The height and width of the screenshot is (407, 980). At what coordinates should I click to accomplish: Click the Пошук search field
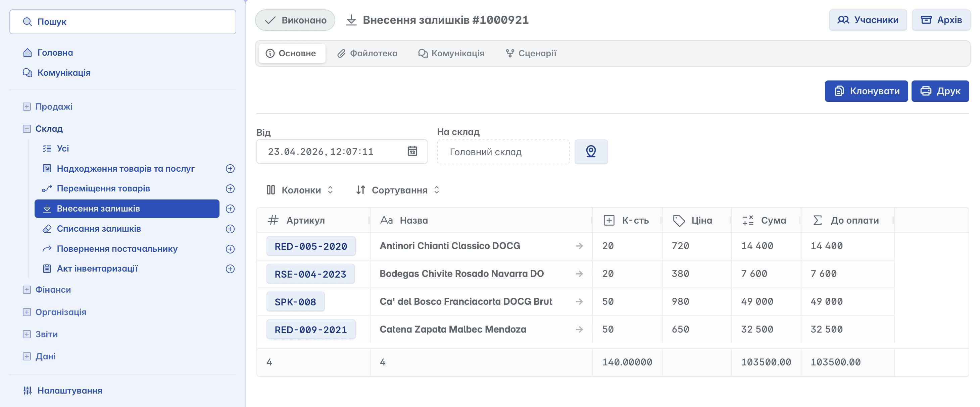point(122,22)
